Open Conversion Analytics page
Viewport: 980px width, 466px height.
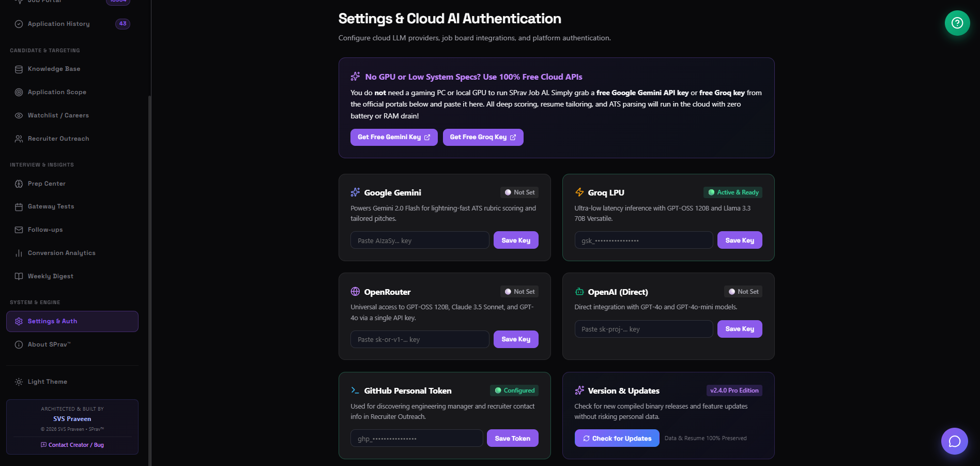[72, 253]
